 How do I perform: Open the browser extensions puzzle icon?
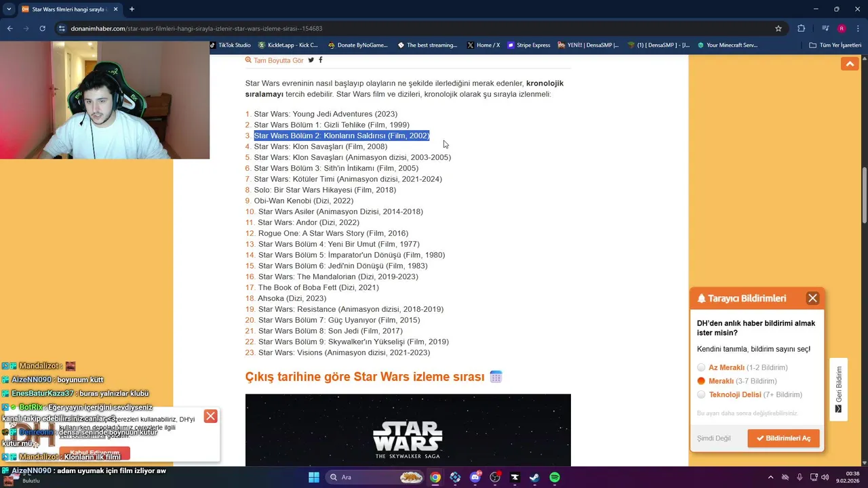[802, 28]
